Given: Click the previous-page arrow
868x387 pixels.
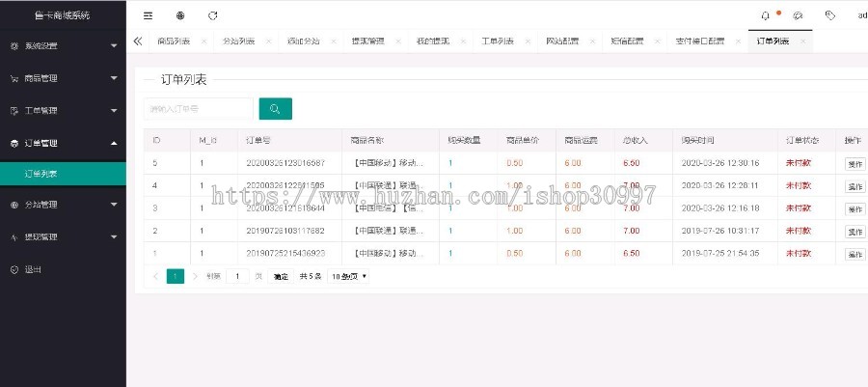Looking at the screenshot, I should (155, 276).
